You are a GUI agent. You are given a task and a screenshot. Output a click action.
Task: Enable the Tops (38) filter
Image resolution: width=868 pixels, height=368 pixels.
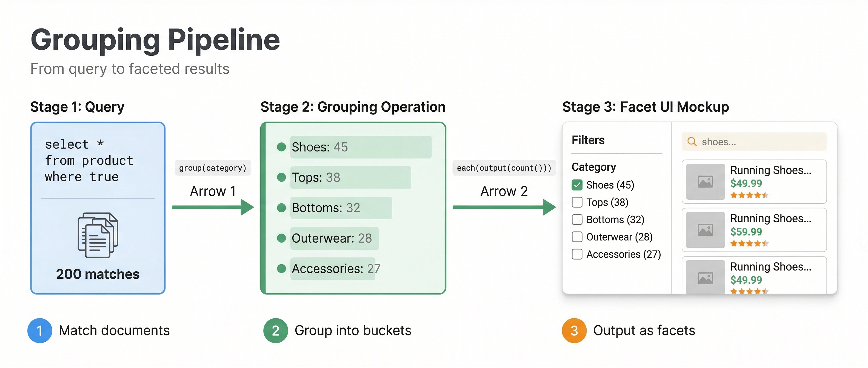(x=577, y=202)
